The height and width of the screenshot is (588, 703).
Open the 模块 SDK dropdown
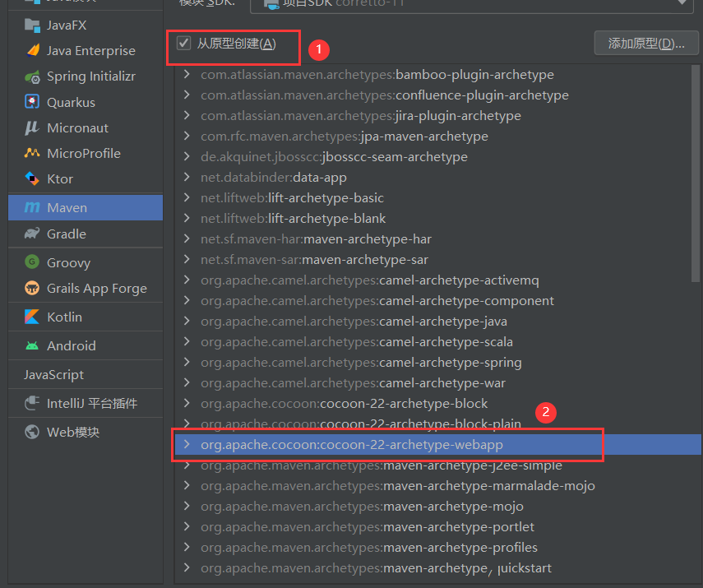472,3
